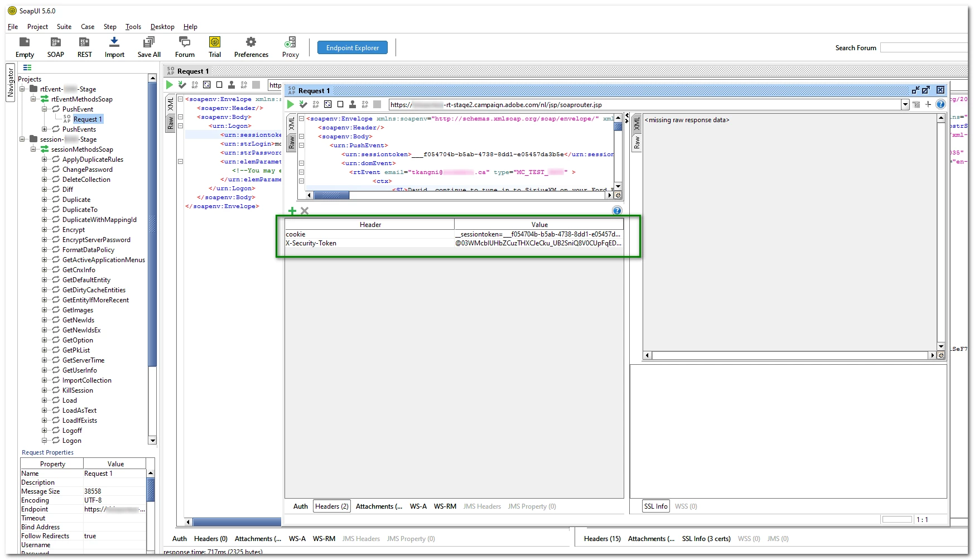Open Preferences from the toolbar
The height and width of the screenshot is (560, 974).
tap(251, 47)
